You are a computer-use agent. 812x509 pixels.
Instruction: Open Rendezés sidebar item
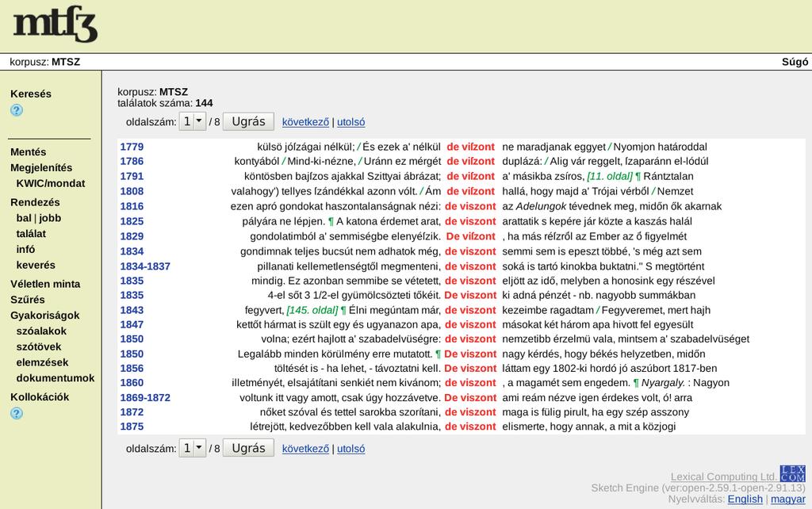pyautogui.click(x=35, y=202)
